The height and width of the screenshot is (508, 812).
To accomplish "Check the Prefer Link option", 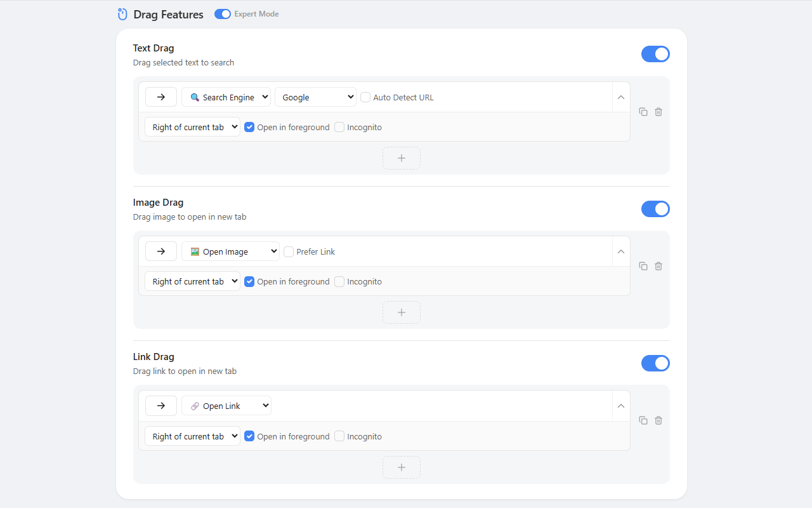I will click(289, 251).
